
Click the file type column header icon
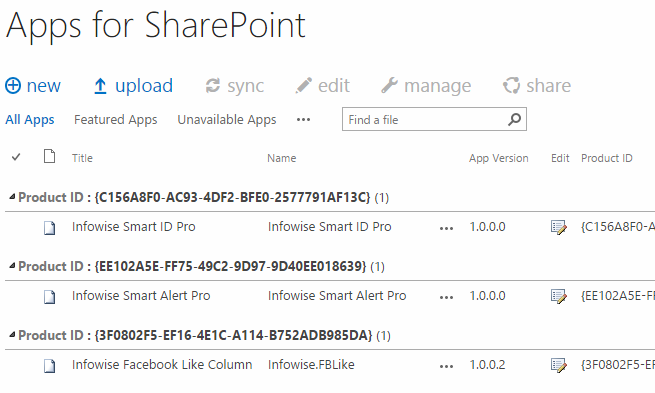pos(50,156)
